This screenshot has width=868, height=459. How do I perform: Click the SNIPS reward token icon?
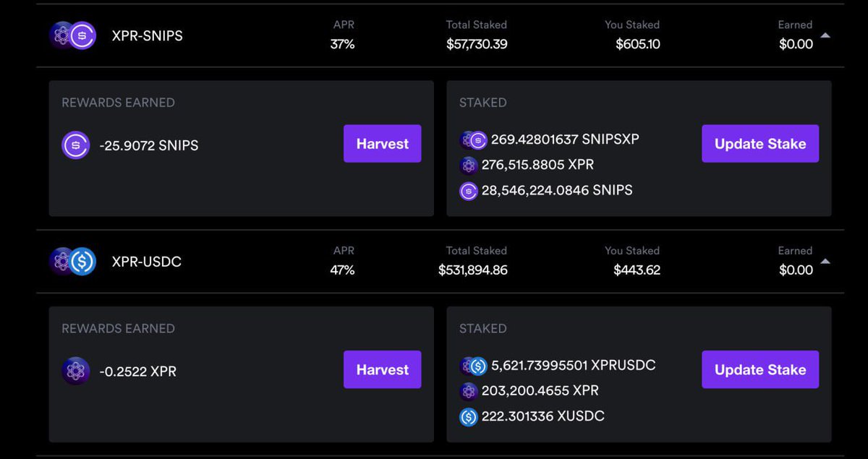pyautogui.click(x=76, y=145)
